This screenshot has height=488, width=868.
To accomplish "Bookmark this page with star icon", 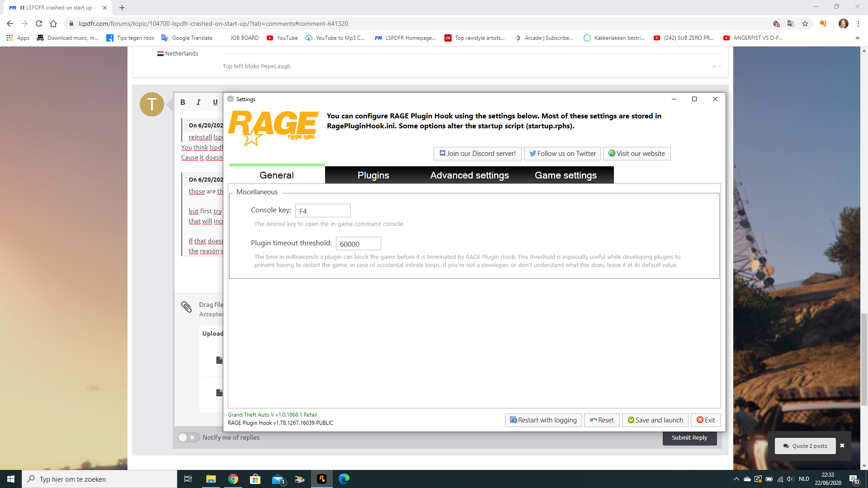I will 805,23.
